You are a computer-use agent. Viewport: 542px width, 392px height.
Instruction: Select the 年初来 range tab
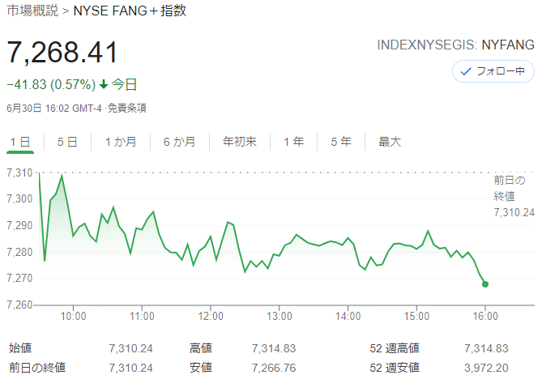[240, 142]
